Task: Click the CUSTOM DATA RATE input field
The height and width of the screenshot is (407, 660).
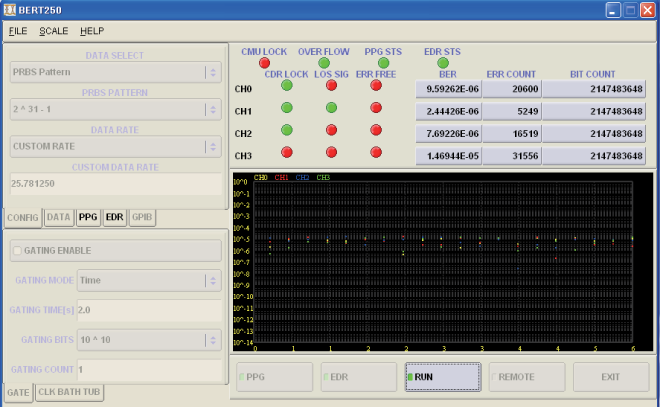Action: point(116,184)
